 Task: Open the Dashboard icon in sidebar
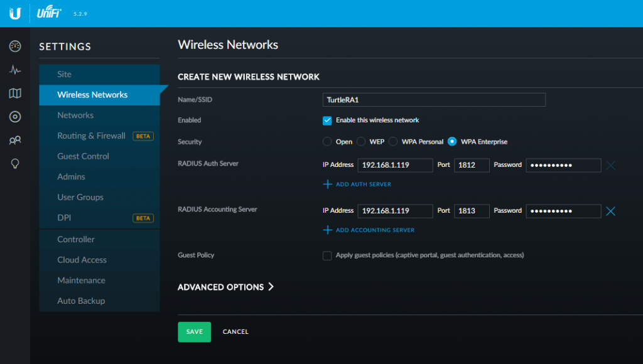14,46
